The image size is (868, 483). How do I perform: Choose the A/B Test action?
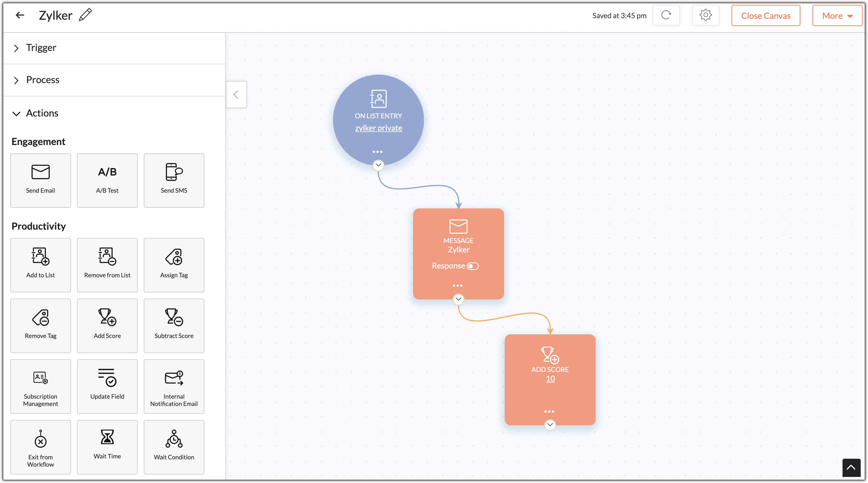tap(107, 180)
